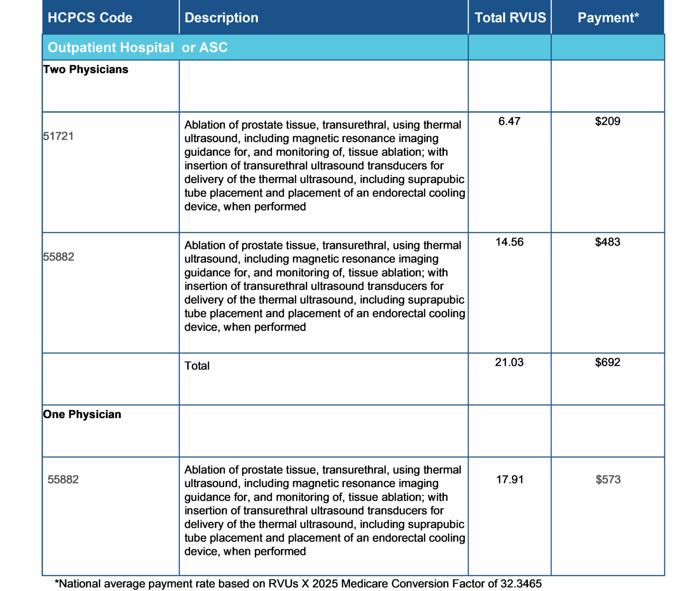
Task: Select the Description column header
Action: (x=221, y=18)
